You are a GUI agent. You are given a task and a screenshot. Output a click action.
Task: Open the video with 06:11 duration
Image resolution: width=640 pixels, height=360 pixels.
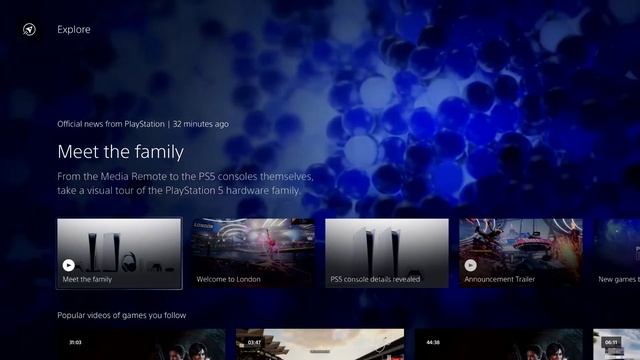(x=617, y=344)
